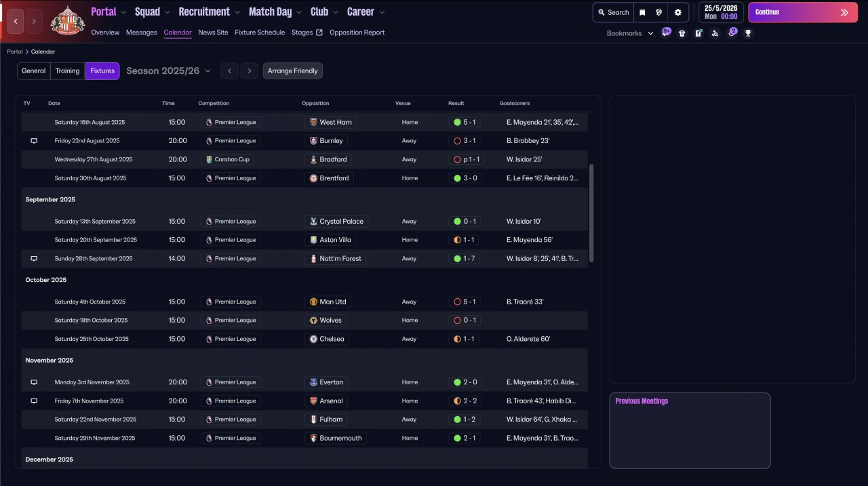Open Search with the magnifier button
Viewport: 868px width, 486px height.
613,12
